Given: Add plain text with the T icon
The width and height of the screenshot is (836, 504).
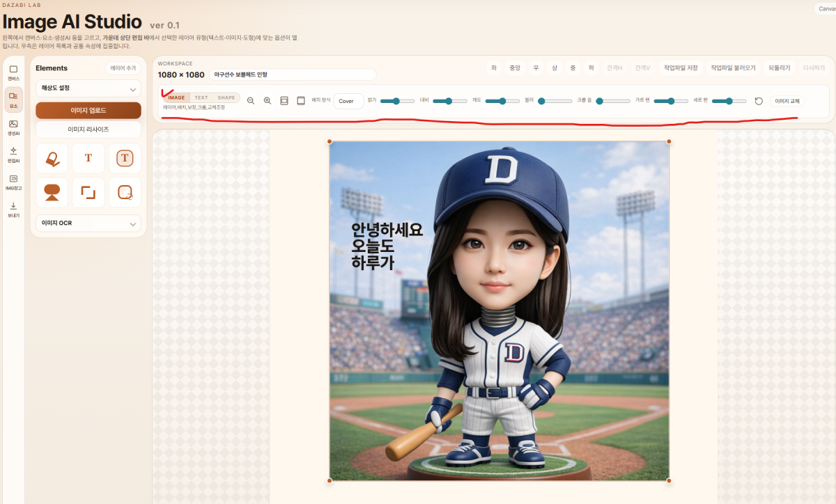Looking at the screenshot, I should (88, 158).
